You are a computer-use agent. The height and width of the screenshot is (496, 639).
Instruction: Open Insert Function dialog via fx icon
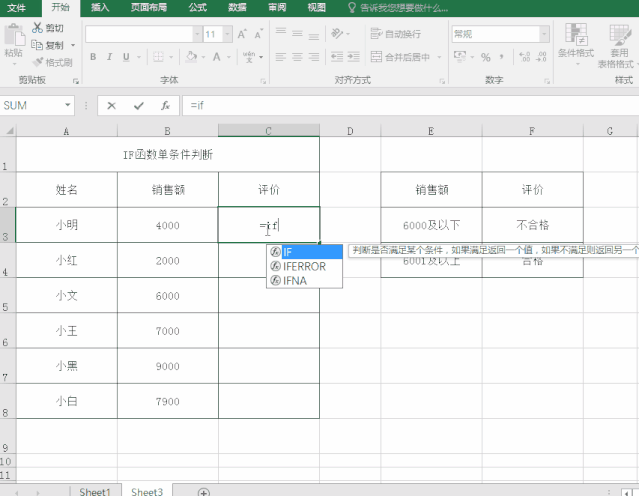(165, 105)
